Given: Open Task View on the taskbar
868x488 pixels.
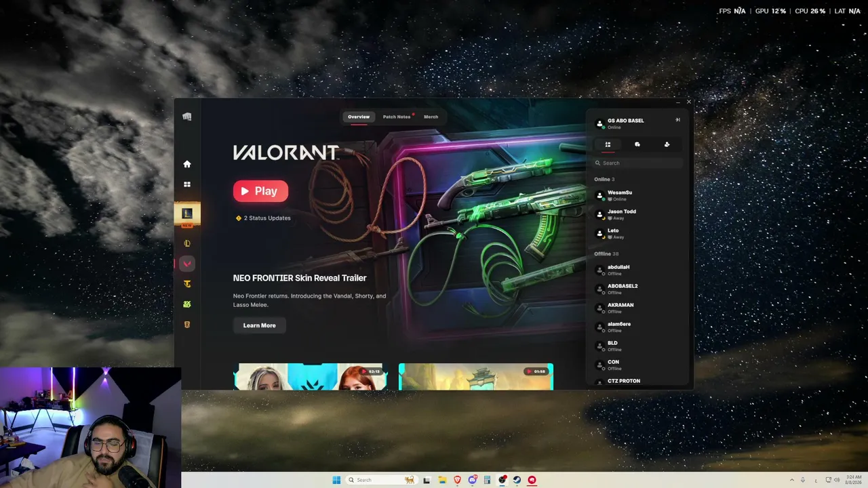Looking at the screenshot, I should click(427, 480).
